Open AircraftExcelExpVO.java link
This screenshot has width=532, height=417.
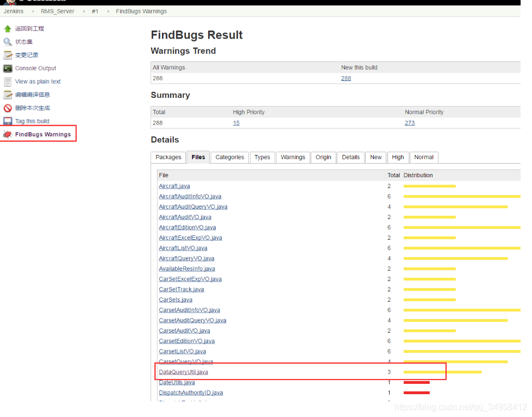pyautogui.click(x=190, y=238)
